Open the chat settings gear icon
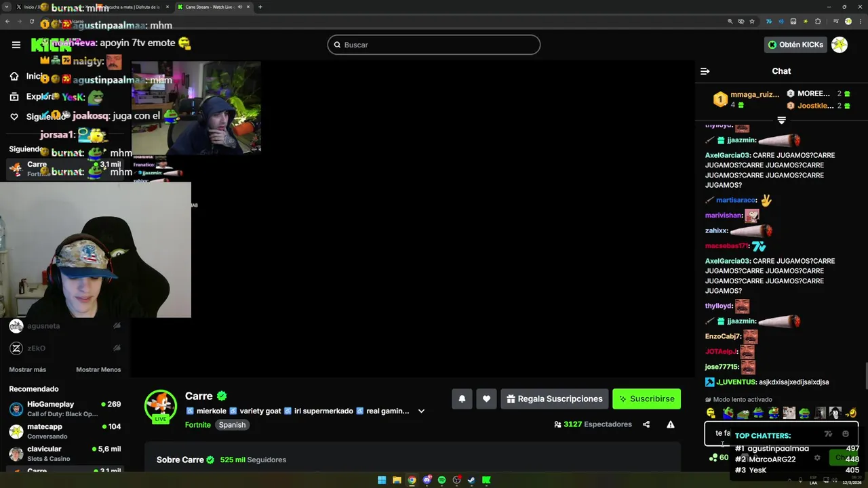868x488 pixels. coord(817,457)
